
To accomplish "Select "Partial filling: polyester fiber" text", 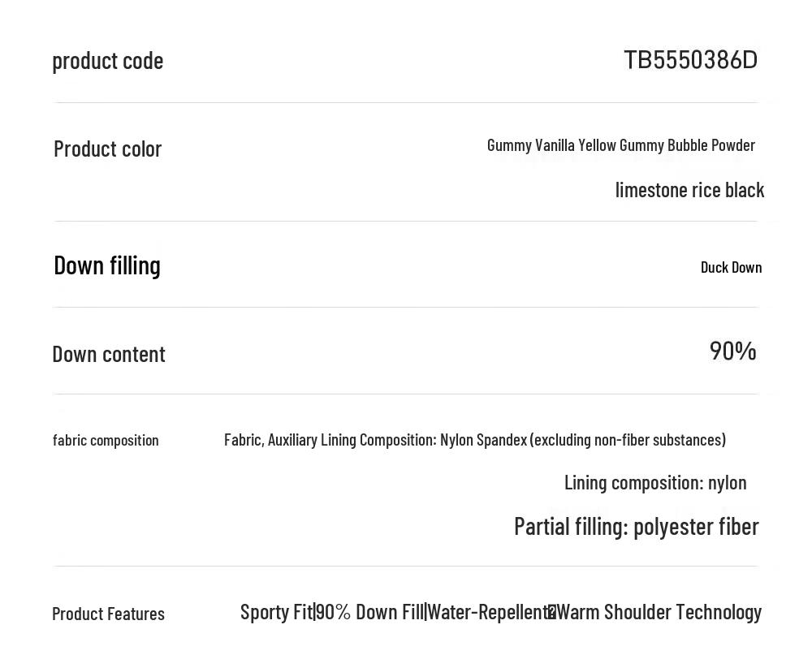I will pyautogui.click(x=636, y=527).
